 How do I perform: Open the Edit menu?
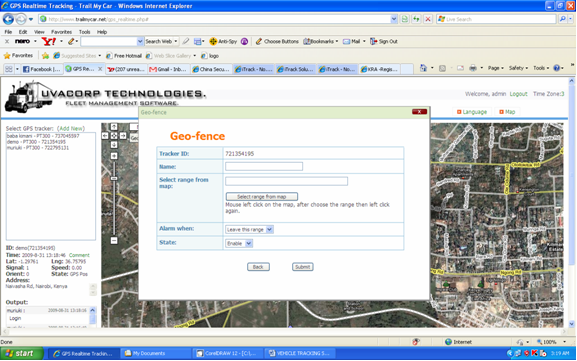click(x=23, y=32)
